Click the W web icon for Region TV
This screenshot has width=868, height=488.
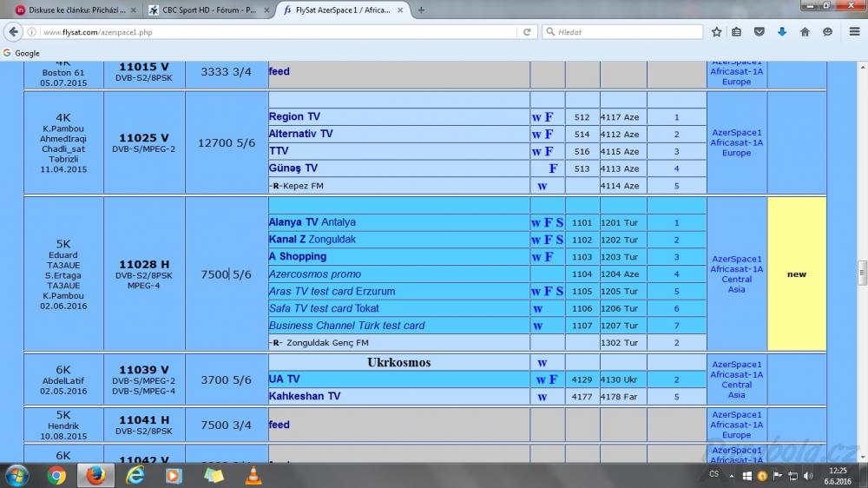(x=536, y=117)
